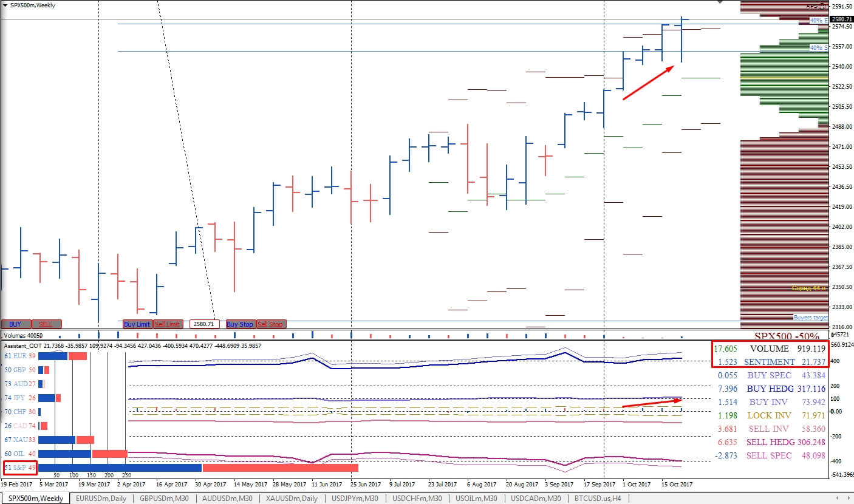
Task: Click the blue EUR long-position bar
Action: pyautogui.click(x=53, y=356)
